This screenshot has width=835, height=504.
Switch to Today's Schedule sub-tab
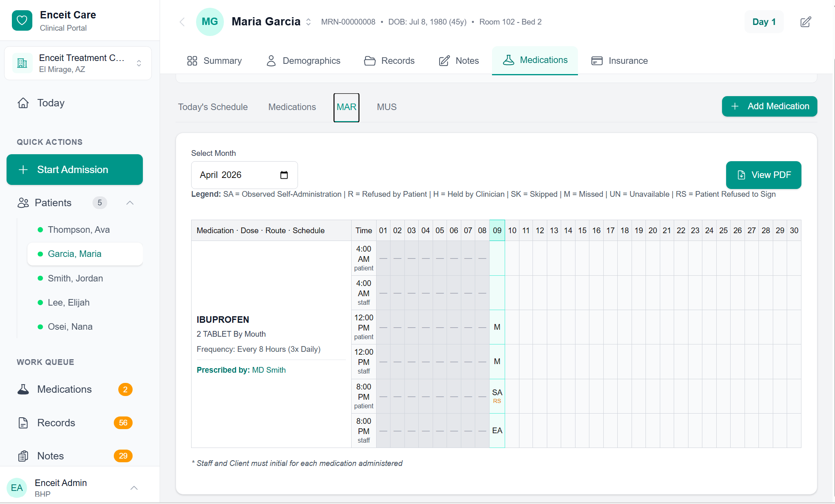[x=213, y=107]
